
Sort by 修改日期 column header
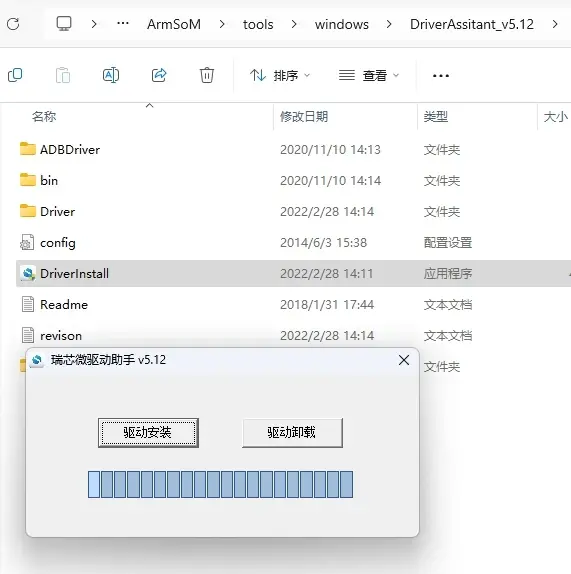(304, 117)
